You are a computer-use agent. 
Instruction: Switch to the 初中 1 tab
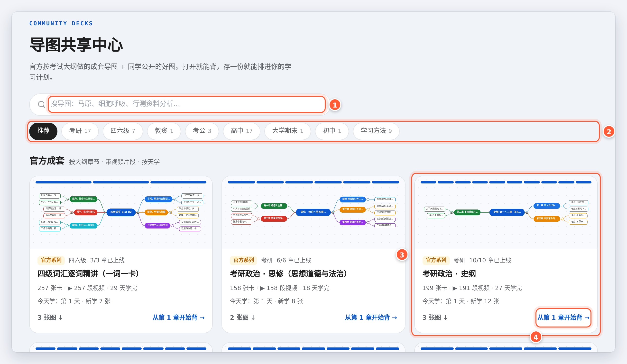point(332,131)
